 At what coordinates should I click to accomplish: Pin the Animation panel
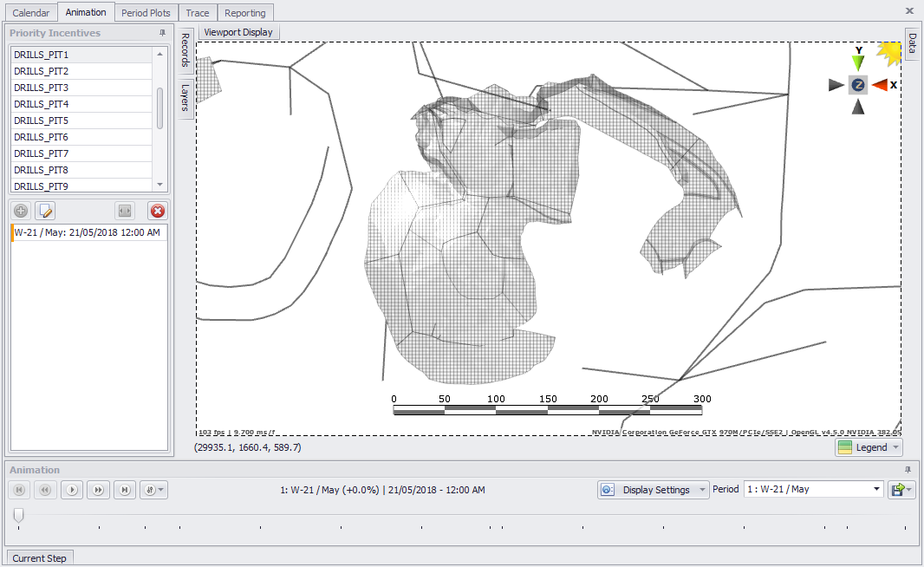(908, 470)
